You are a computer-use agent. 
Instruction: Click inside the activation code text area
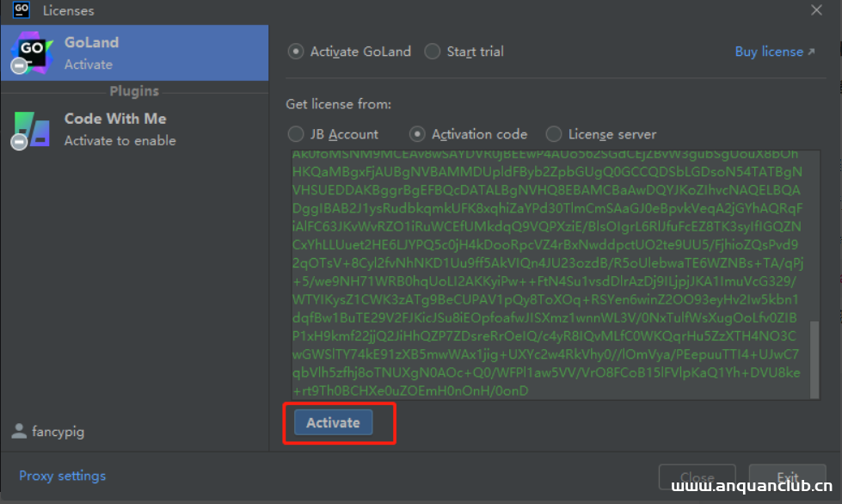pos(547,274)
